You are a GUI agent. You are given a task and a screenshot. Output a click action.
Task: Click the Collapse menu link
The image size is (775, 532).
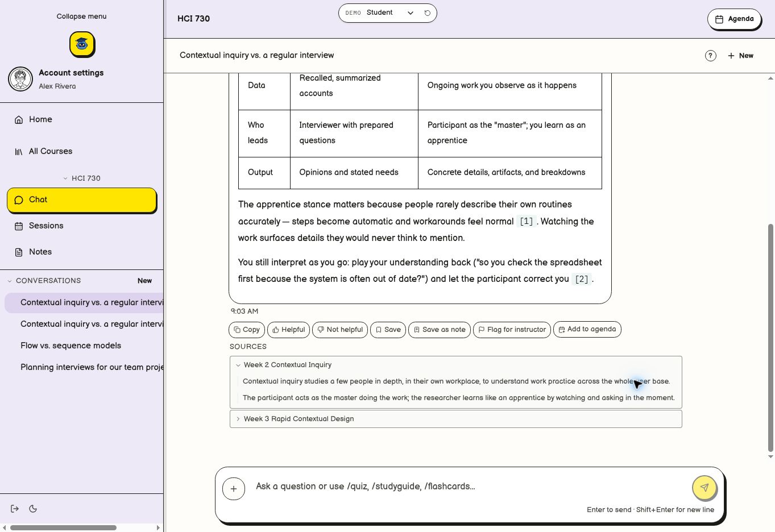(81, 16)
